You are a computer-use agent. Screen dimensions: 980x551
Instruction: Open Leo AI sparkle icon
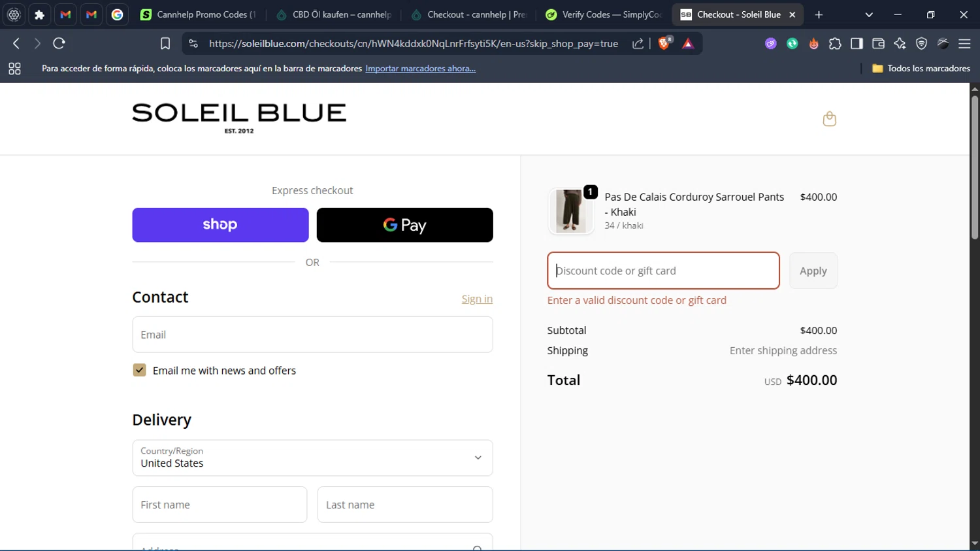[900, 44]
